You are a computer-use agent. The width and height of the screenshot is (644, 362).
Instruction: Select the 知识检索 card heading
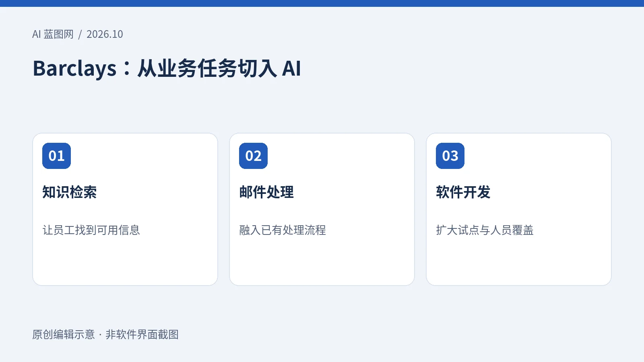click(70, 192)
